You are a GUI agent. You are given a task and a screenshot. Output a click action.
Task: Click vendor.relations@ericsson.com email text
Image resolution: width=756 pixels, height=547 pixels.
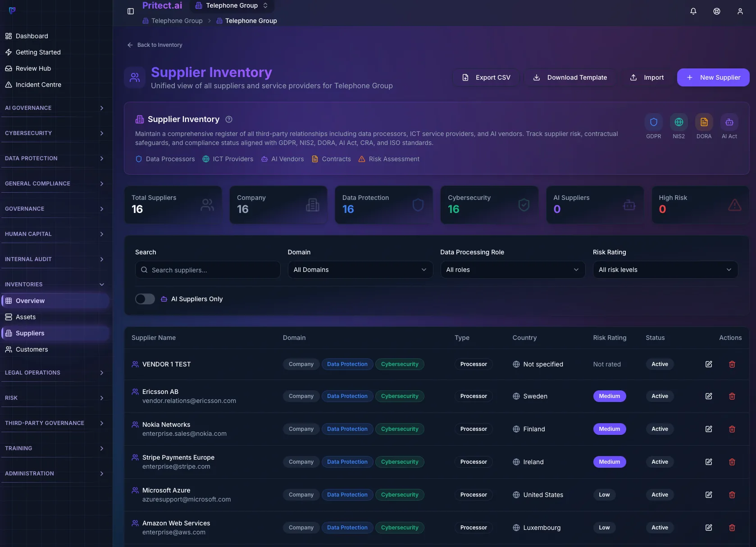coord(189,401)
